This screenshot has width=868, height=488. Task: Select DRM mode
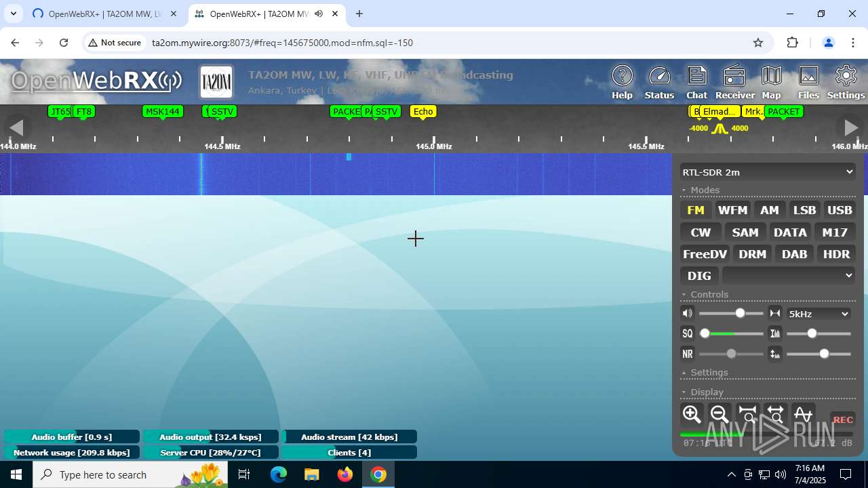click(x=752, y=253)
